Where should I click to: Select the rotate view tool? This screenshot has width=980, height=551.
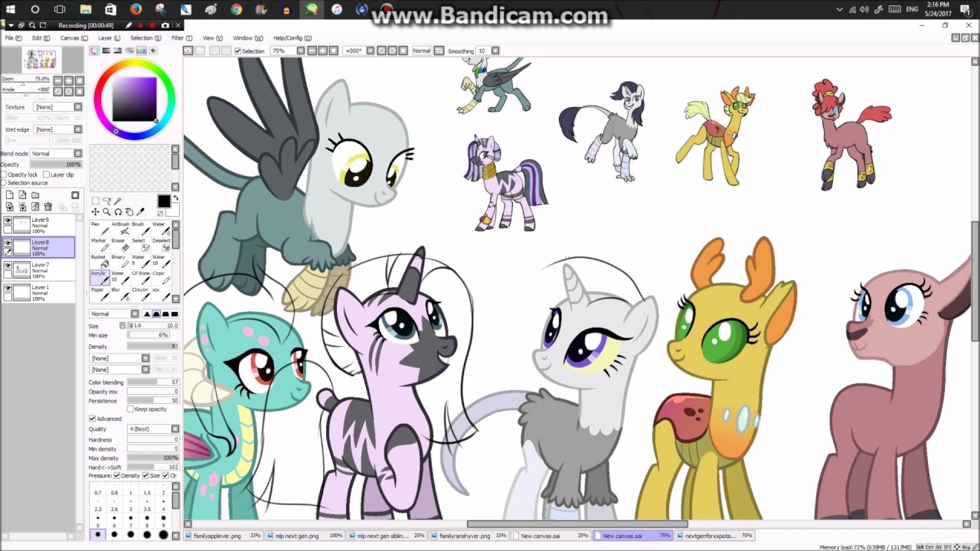coord(118,212)
